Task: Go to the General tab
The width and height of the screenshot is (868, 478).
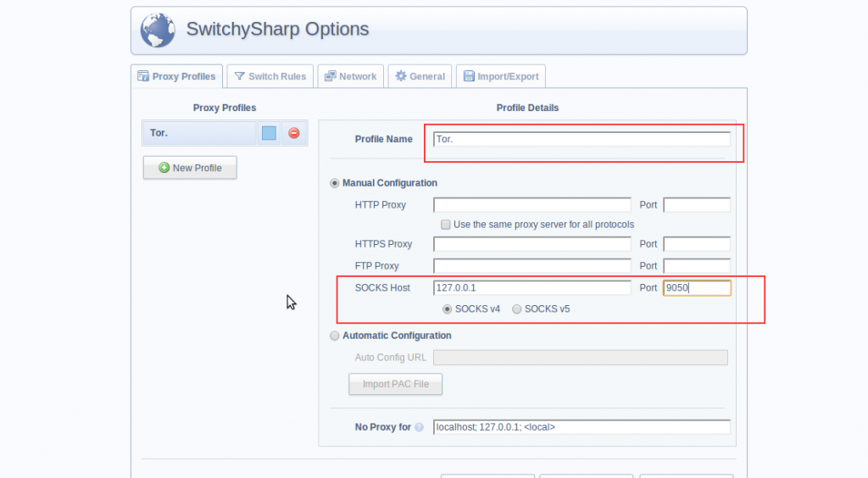Action: (420, 76)
